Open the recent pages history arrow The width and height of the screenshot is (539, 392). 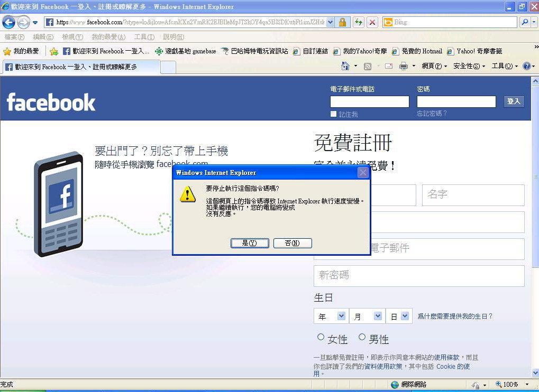35,23
